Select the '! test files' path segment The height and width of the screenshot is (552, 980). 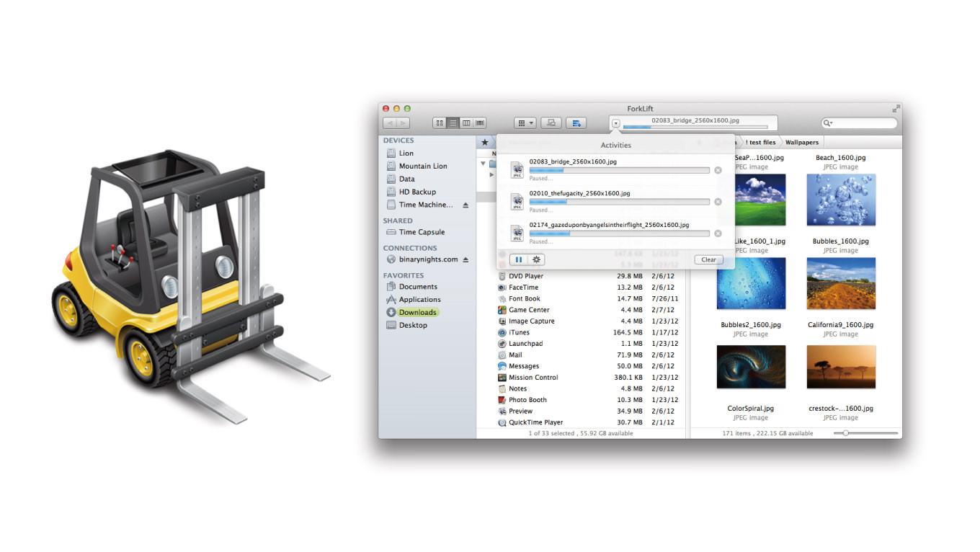[x=761, y=143]
